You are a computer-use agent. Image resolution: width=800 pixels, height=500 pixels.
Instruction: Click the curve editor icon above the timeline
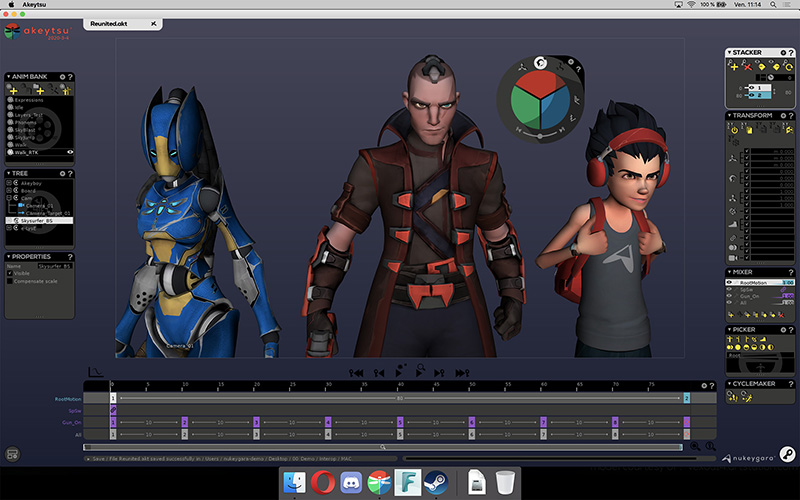pos(93,372)
